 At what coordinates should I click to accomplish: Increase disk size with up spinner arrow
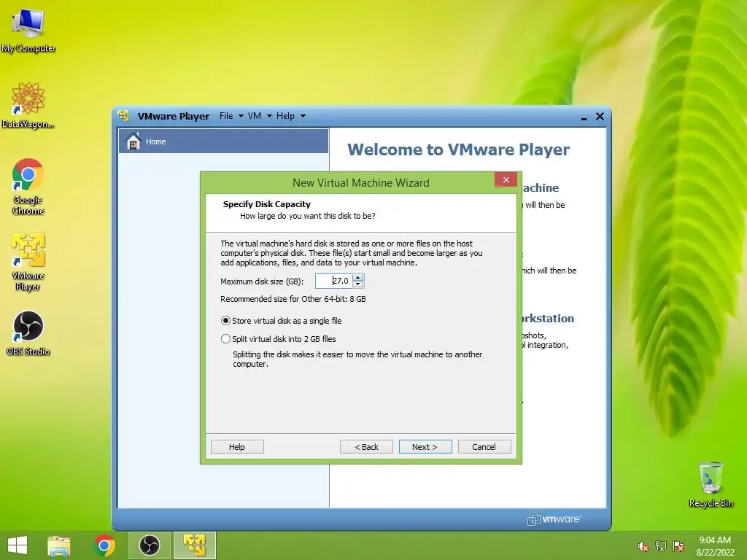point(358,278)
